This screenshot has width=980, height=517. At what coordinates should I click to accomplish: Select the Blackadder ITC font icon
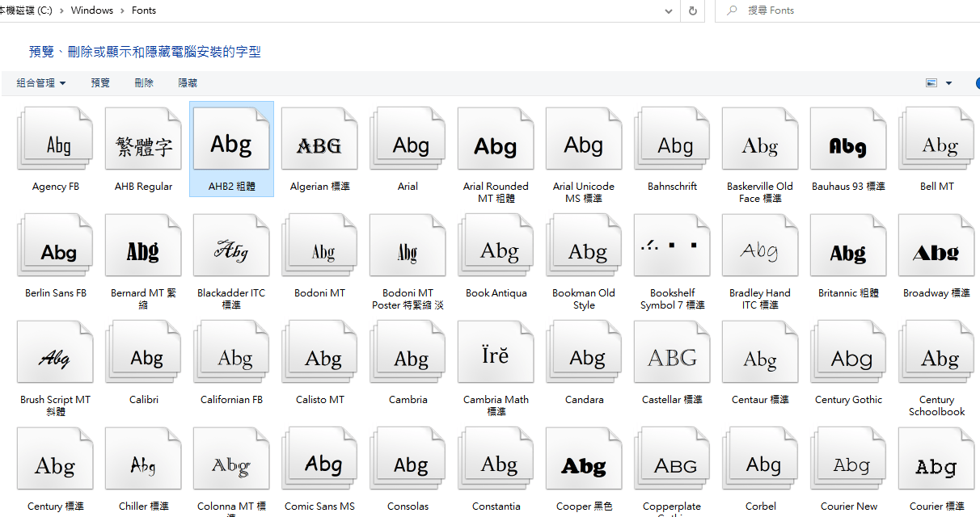pyautogui.click(x=231, y=251)
